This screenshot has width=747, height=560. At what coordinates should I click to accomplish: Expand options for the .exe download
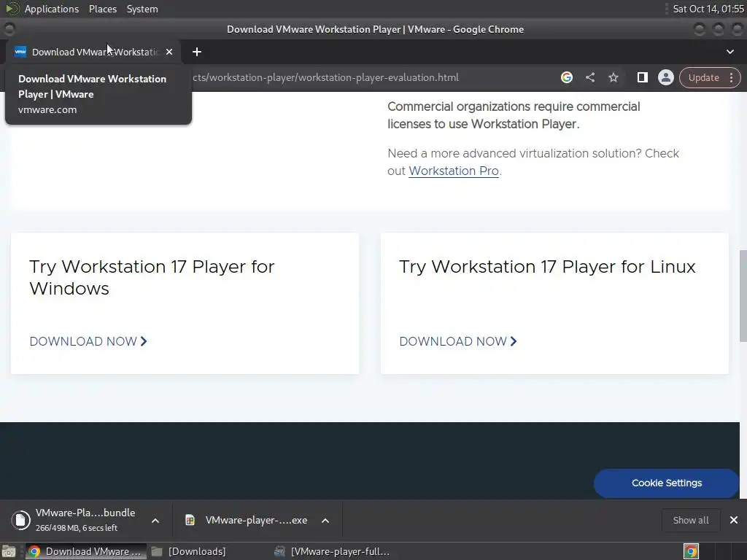pos(325,521)
